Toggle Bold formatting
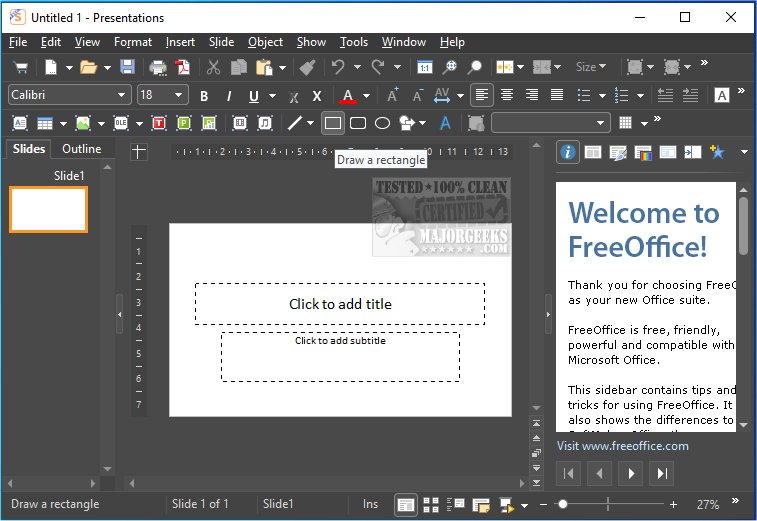 point(204,96)
